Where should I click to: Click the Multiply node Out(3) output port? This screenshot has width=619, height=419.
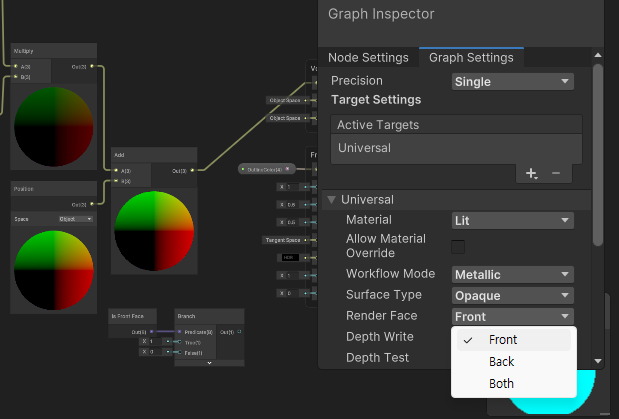click(x=92, y=66)
